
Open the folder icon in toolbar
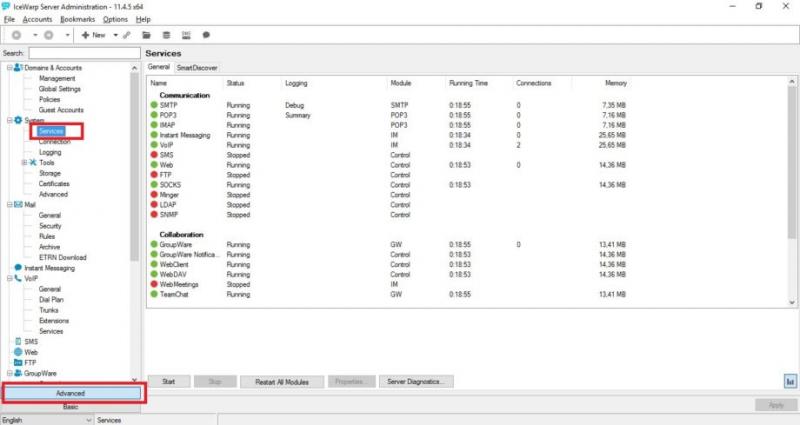pos(146,35)
